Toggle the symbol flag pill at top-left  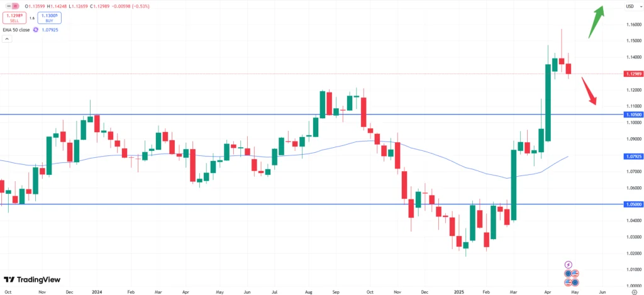[10, 6]
